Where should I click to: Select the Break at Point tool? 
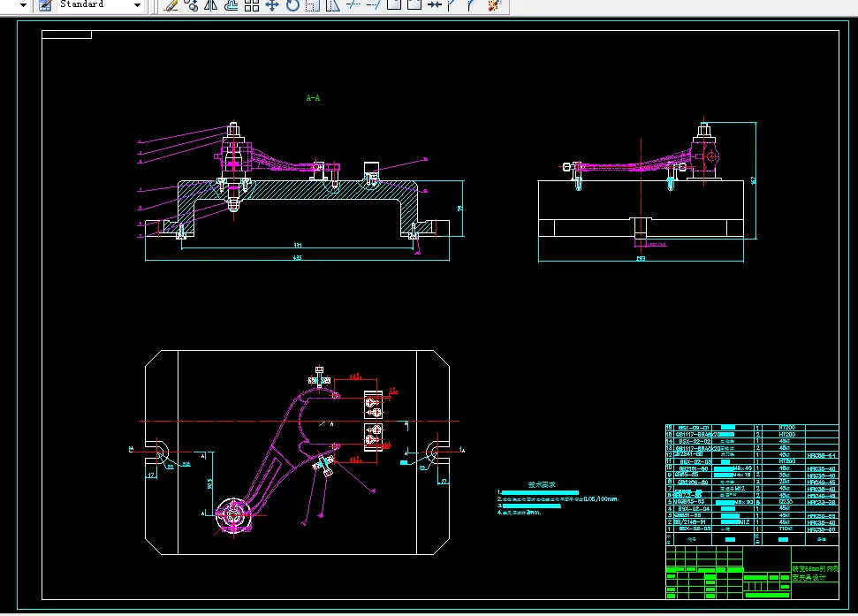[394, 5]
